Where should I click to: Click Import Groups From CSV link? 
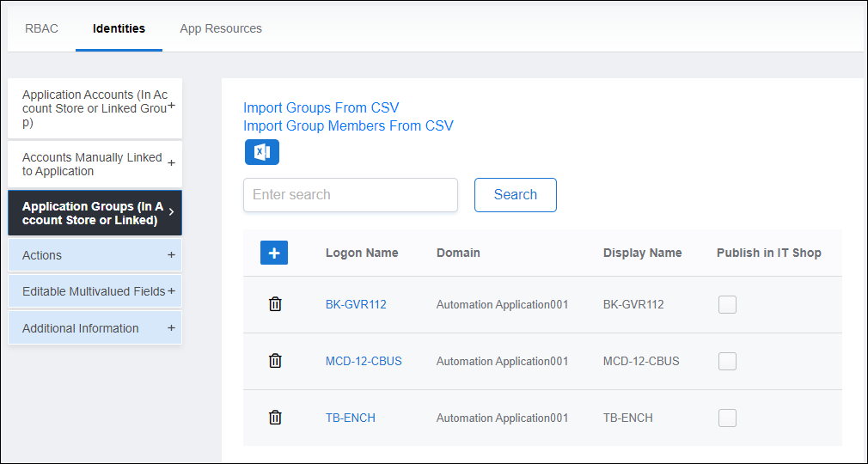tap(321, 107)
